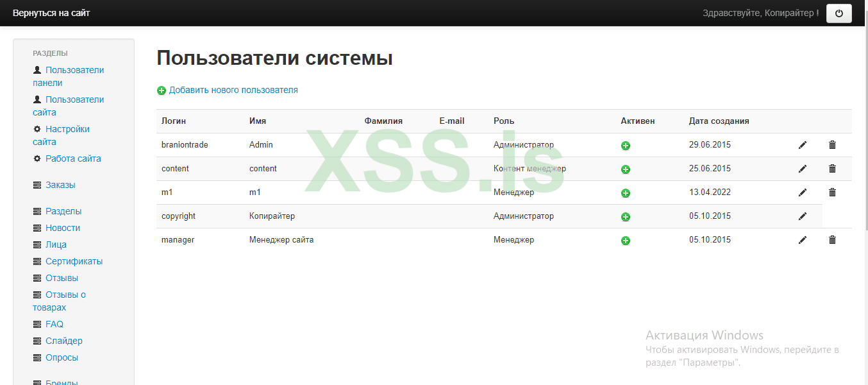Click user icon beside Пользователи сайта
The height and width of the screenshot is (385, 868).
(x=37, y=99)
